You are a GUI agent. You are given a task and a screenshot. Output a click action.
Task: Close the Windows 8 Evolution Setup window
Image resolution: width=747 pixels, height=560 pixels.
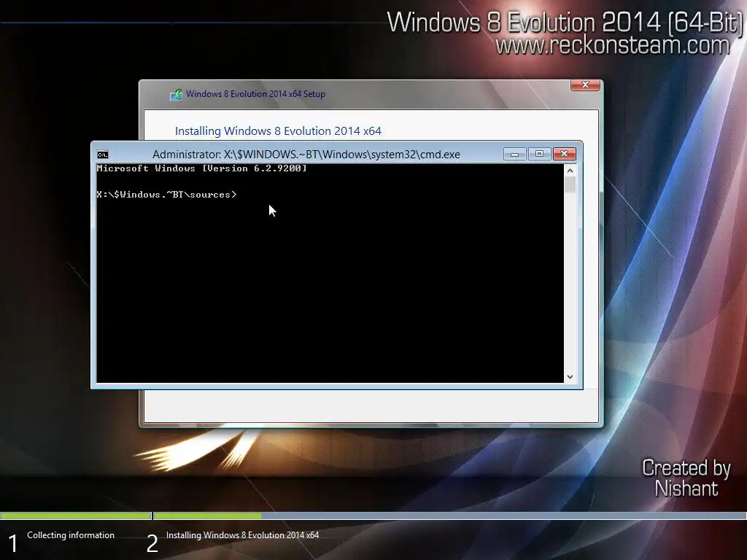tap(585, 85)
